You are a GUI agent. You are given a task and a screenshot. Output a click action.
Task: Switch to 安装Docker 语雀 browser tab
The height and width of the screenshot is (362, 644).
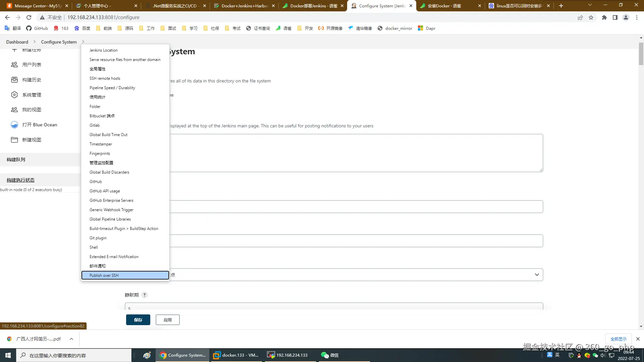tap(444, 6)
